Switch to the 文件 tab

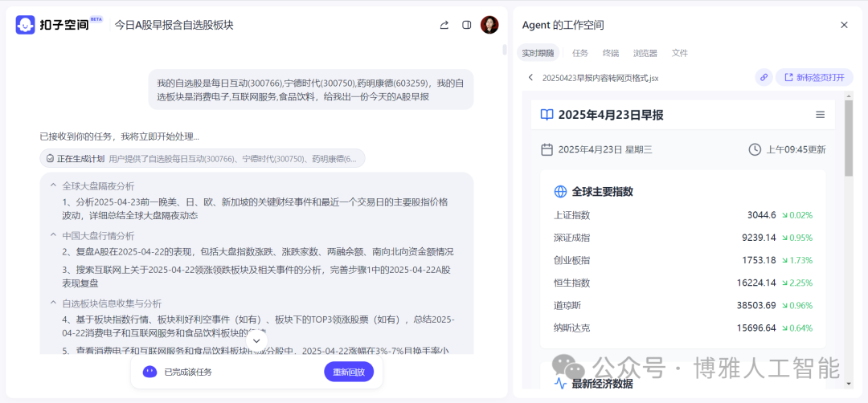coord(680,54)
